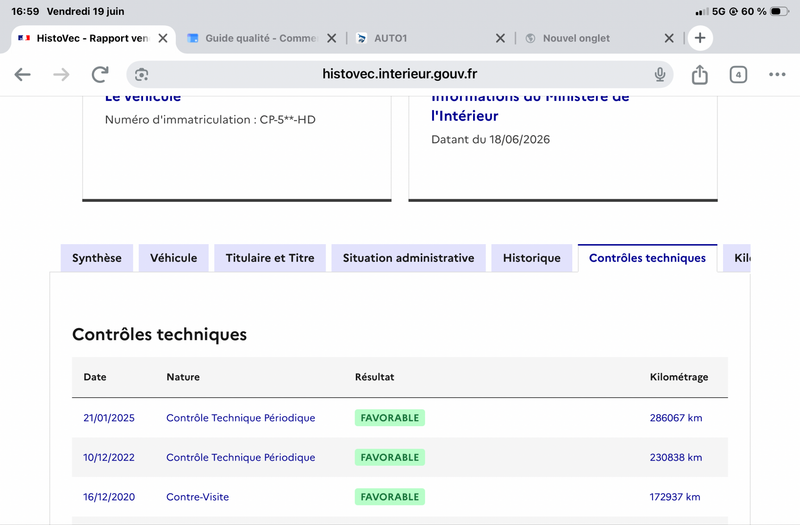This screenshot has width=800, height=525.
Task: Open the Titulaire et Titre tab
Action: 270,258
